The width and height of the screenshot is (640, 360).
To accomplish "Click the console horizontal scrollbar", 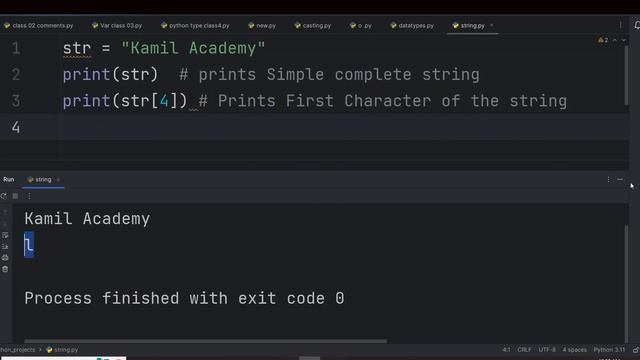I will click(205, 341).
